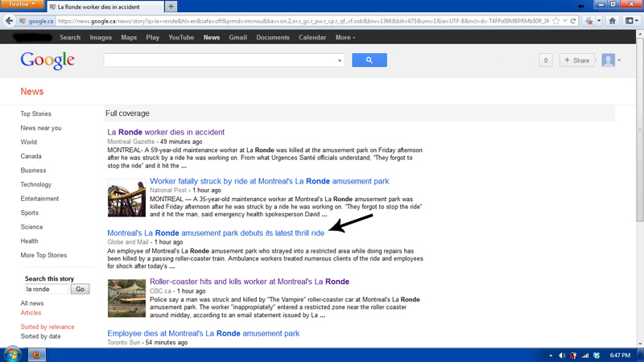The width and height of the screenshot is (644, 362).
Task: Open a new tab with the plus button
Action: coord(171,6)
